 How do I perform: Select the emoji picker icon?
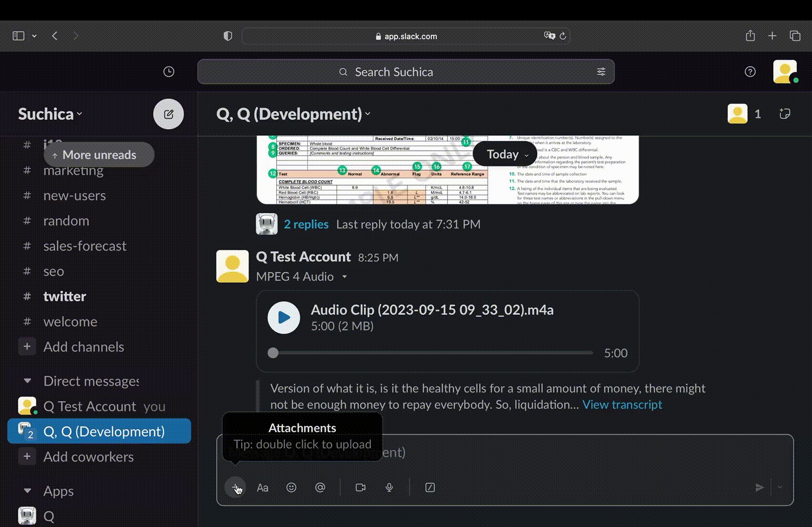click(291, 487)
